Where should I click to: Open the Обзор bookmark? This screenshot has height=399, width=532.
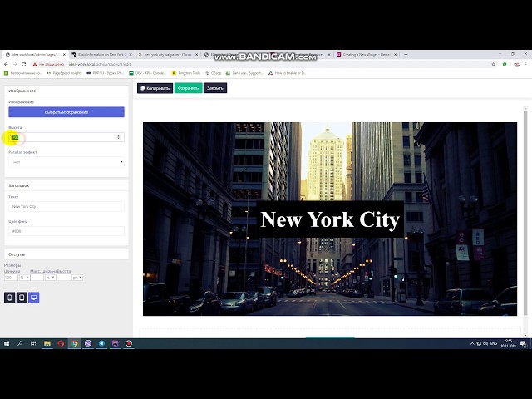pyautogui.click(x=213, y=73)
